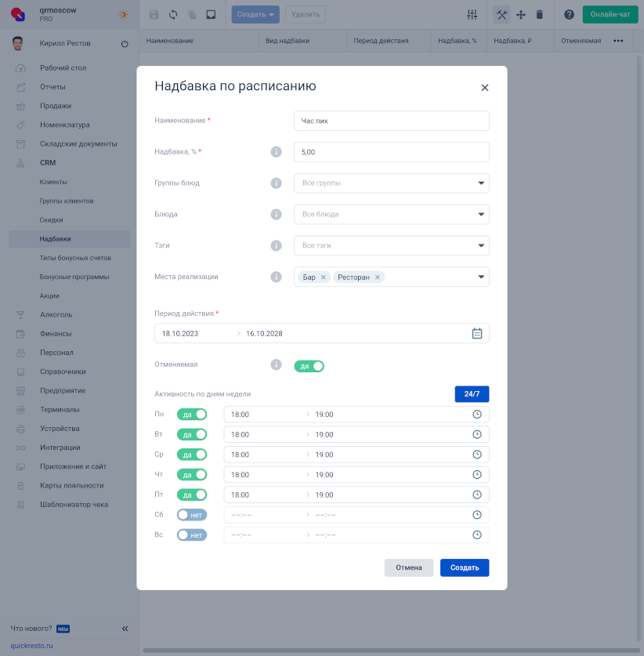Click the tools wrench-hammer icon
644x656 pixels.
[x=501, y=15]
